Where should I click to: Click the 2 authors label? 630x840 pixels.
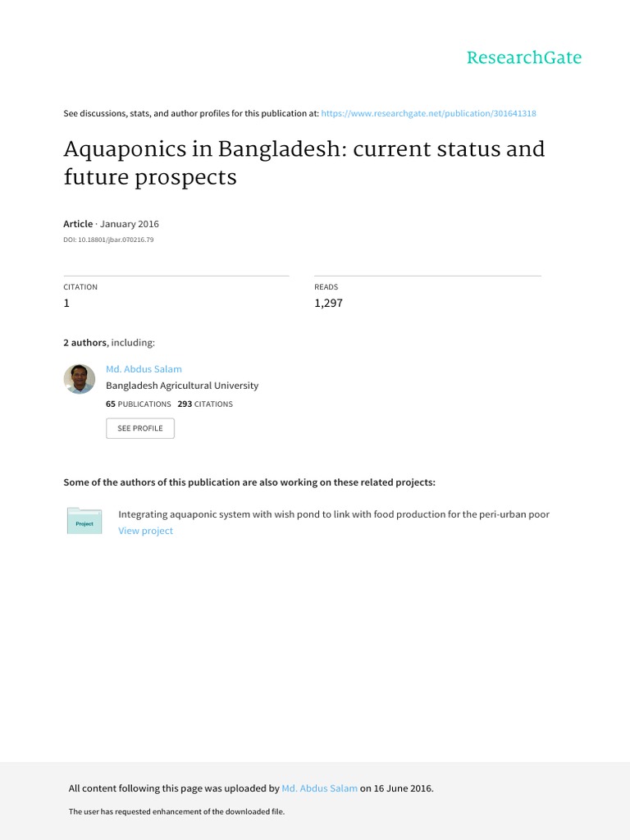pos(84,343)
